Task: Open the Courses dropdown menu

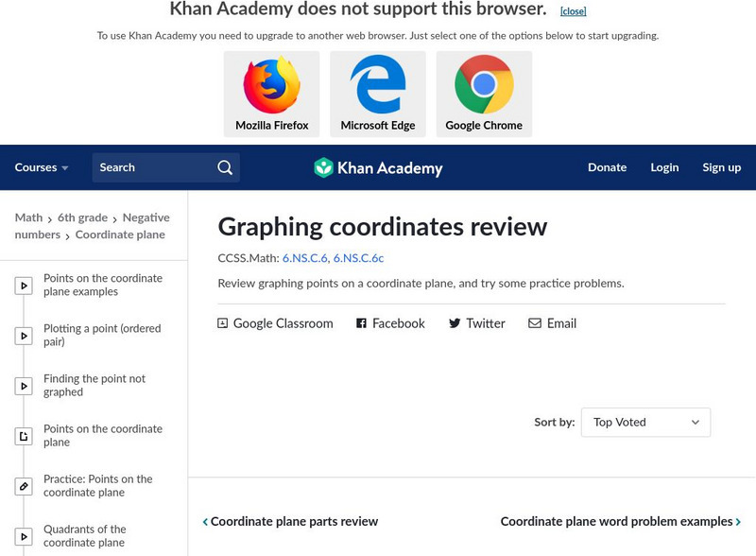Action: tap(42, 167)
